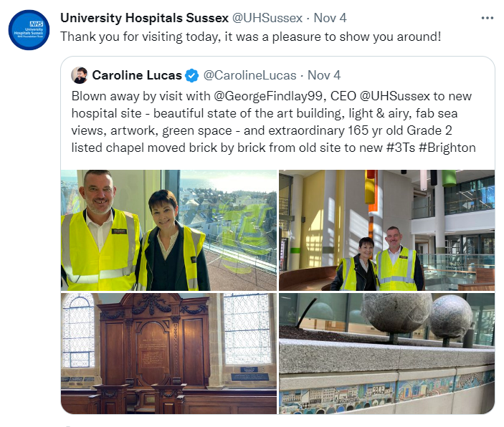
Task: View photo of hospital atrium with colorful columns
Action: click(386, 230)
